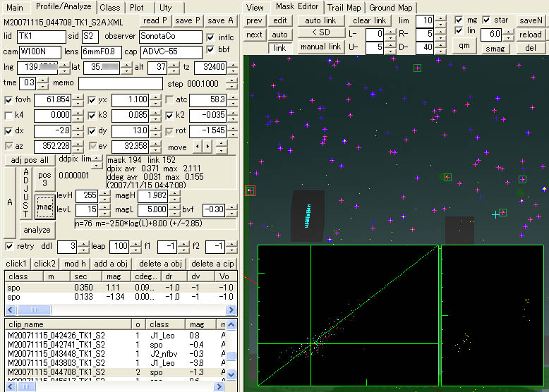Step the tz value up with its spinner
The height and width of the screenshot is (392, 549).
(x=231, y=64)
